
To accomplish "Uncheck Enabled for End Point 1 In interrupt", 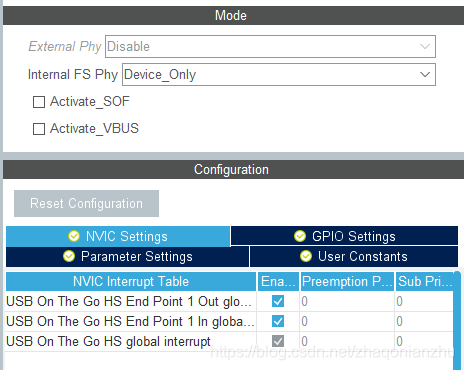I will tap(278, 321).
